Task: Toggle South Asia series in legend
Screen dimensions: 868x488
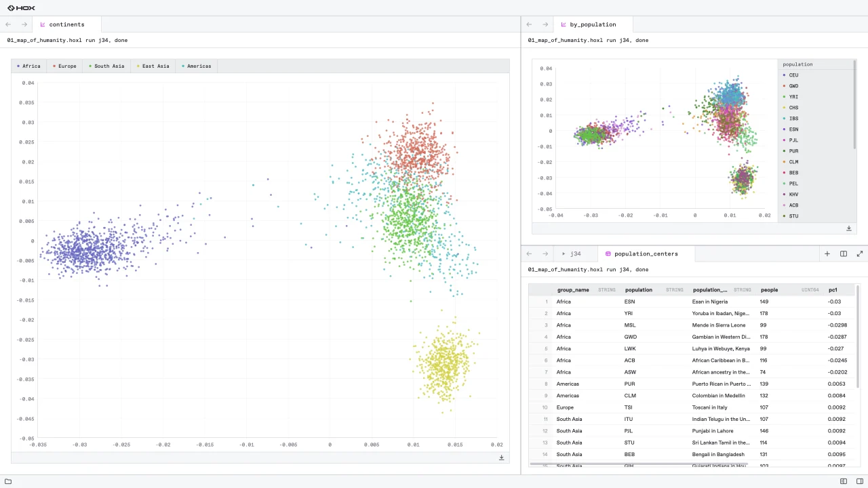Action: point(106,66)
